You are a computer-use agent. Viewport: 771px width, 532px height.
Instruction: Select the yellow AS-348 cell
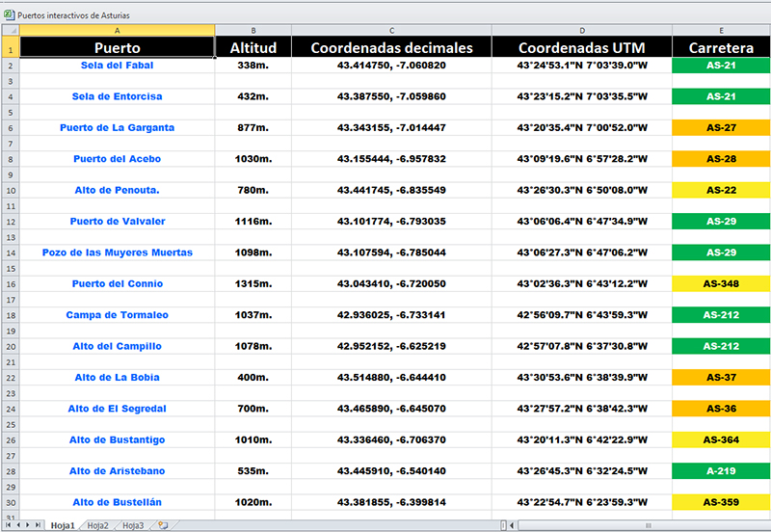point(721,283)
